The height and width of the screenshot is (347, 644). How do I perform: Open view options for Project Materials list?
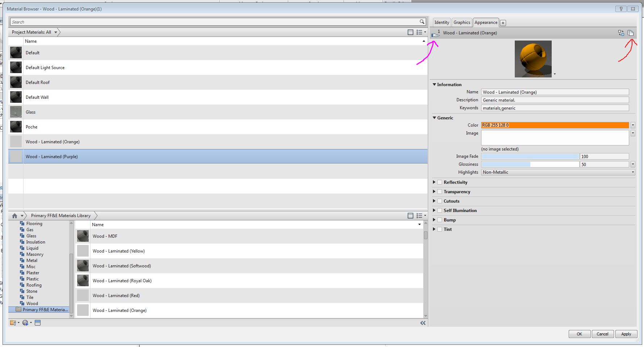coord(421,32)
